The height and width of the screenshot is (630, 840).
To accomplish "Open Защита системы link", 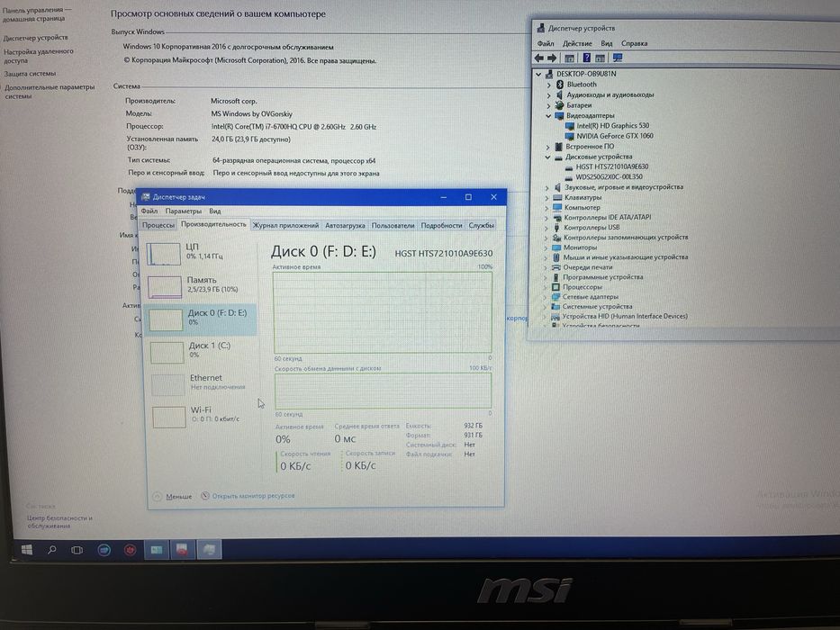I will click(30, 74).
